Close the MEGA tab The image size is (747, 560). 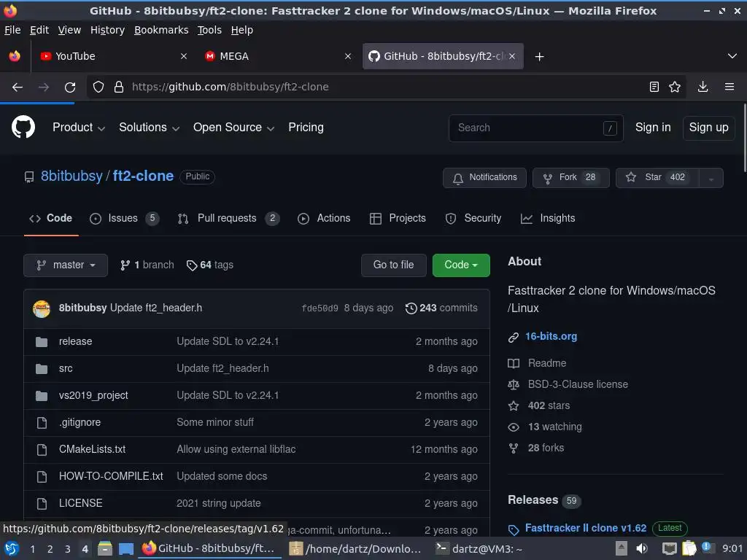point(348,56)
